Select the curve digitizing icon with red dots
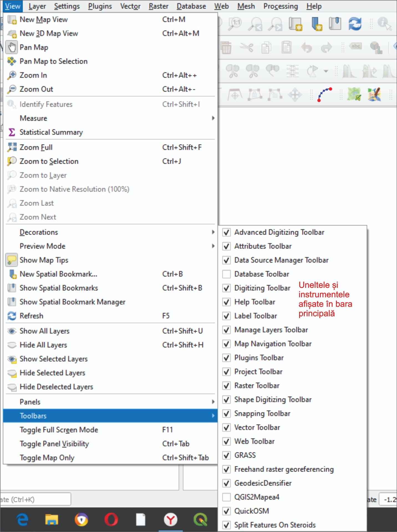This screenshot has width=397, height=532. (x=325, y=94)
